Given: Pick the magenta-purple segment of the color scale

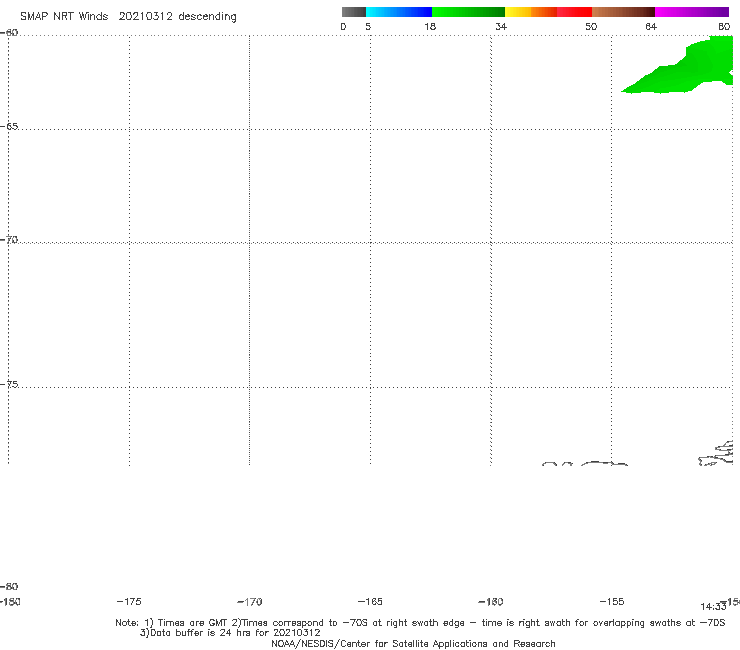Looking at the screenshot, I should 692,12.
